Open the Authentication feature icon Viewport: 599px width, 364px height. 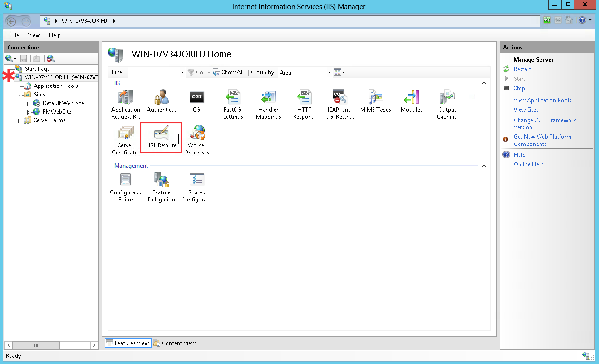click(161, 101)
